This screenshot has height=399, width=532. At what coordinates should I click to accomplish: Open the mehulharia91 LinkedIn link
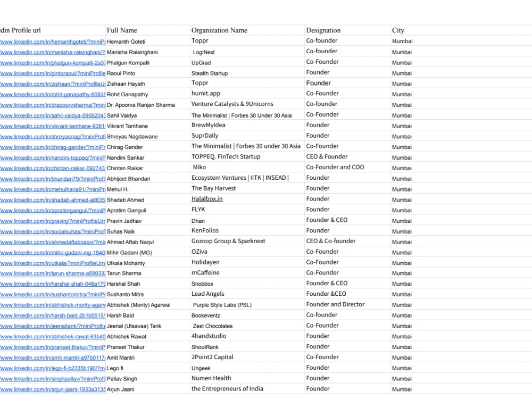point(53,189)
